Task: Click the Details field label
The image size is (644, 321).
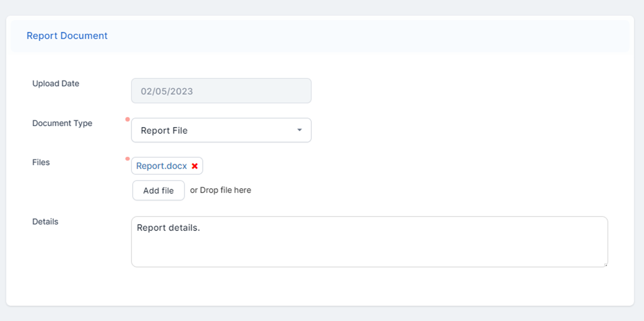Action: tap(45, 222)
